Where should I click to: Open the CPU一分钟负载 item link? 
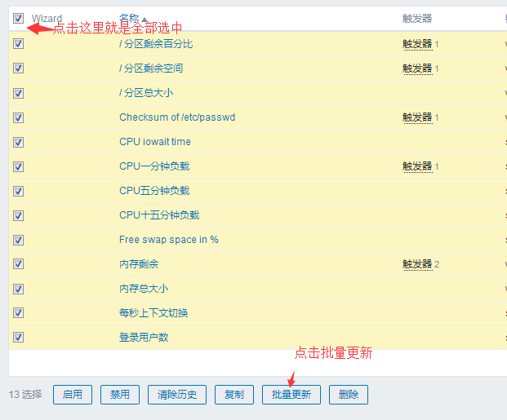tap(154, 166)
